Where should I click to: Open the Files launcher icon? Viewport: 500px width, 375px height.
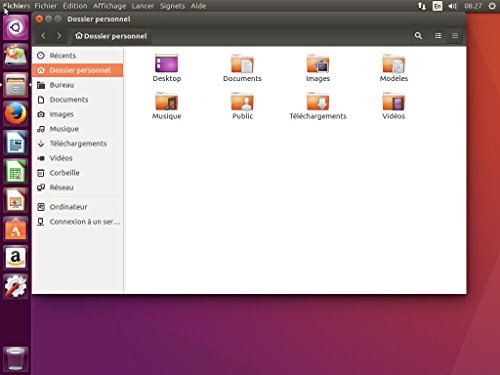15,85
